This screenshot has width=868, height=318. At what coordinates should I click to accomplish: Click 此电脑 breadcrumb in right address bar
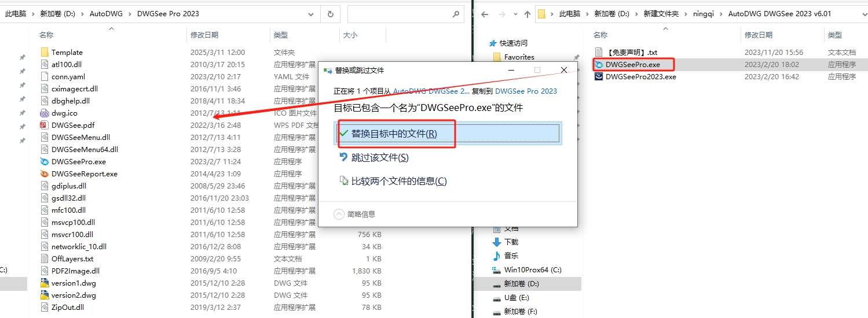[570, 14]
